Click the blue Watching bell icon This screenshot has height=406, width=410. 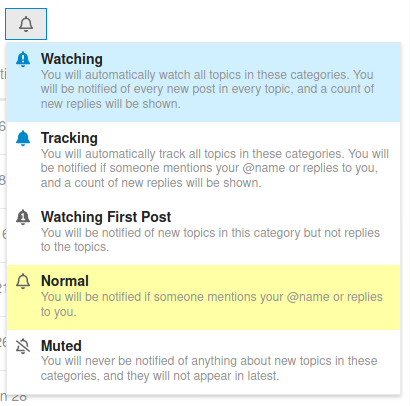(23, 59)
